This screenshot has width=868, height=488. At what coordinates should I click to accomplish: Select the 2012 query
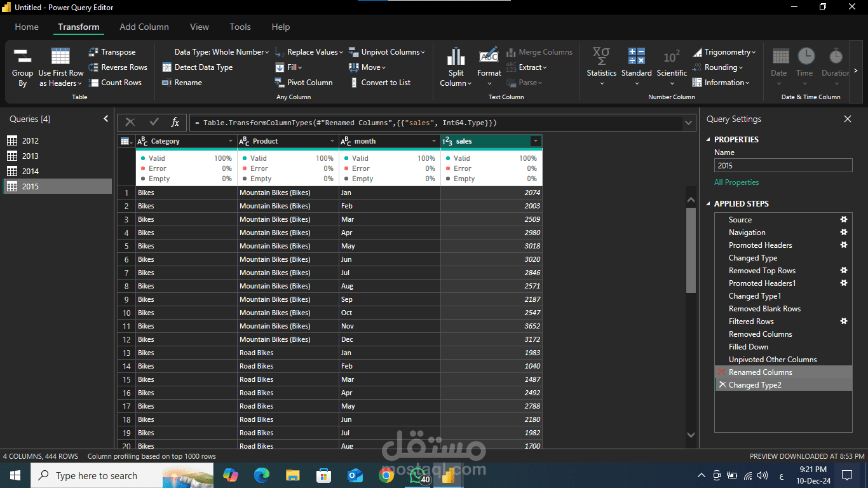[57, 140]
